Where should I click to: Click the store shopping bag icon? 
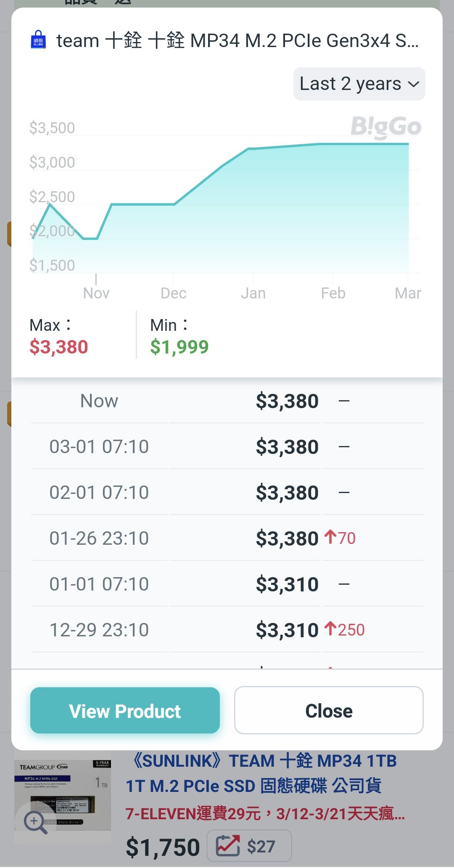38,41
